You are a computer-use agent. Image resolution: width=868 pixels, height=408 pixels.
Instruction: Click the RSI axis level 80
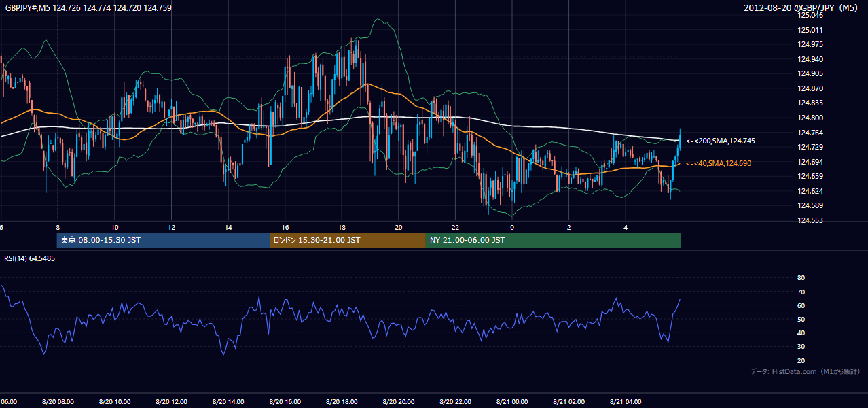[801, 278]
